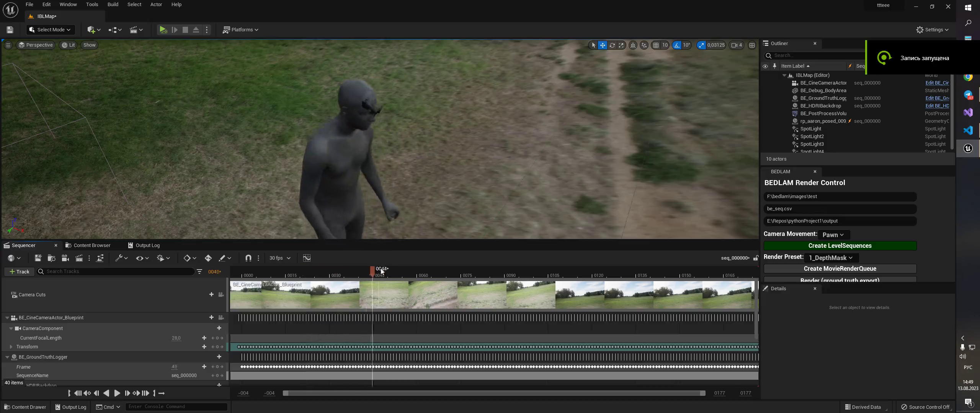
Task: Open the Render Preset 1_DepthMask dropdown
Action: 831,258
